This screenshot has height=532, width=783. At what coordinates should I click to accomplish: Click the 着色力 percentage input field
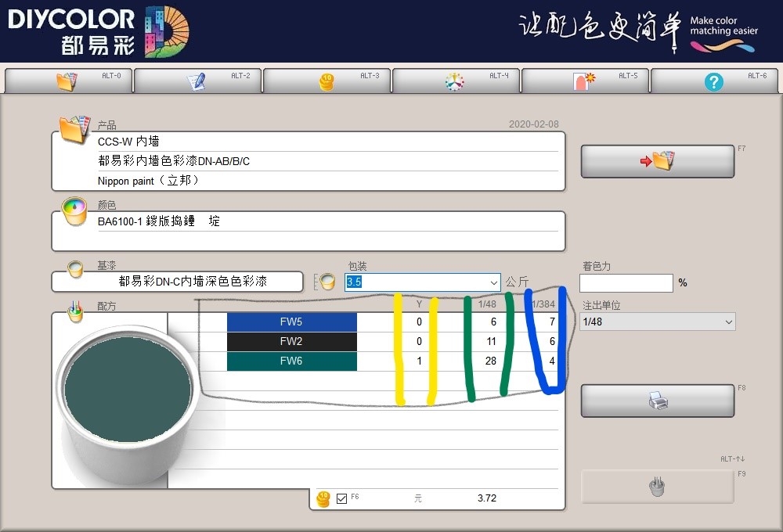(x=626, y=282)
